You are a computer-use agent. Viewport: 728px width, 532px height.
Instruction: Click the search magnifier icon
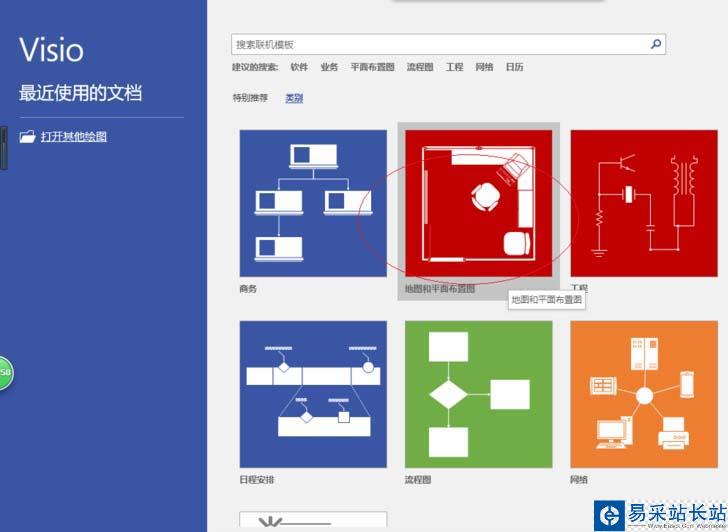[x=656, y=44]
